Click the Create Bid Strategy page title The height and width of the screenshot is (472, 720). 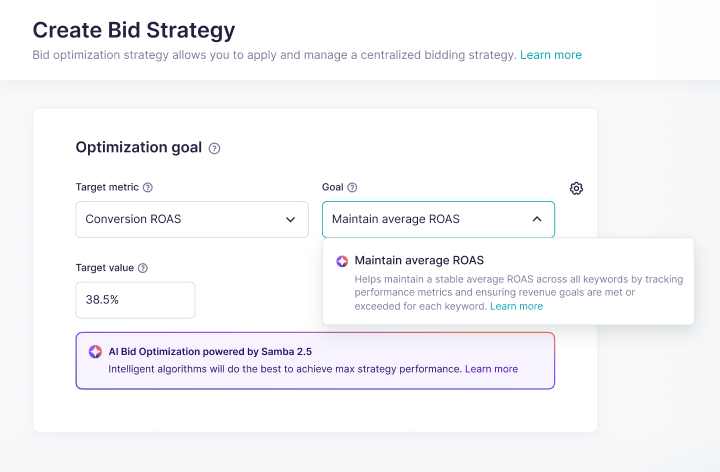pos(134,28)
